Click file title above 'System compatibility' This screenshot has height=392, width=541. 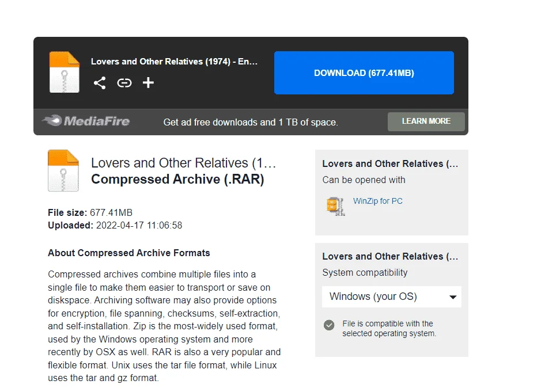pyautogui.click(x=390, y=256)
